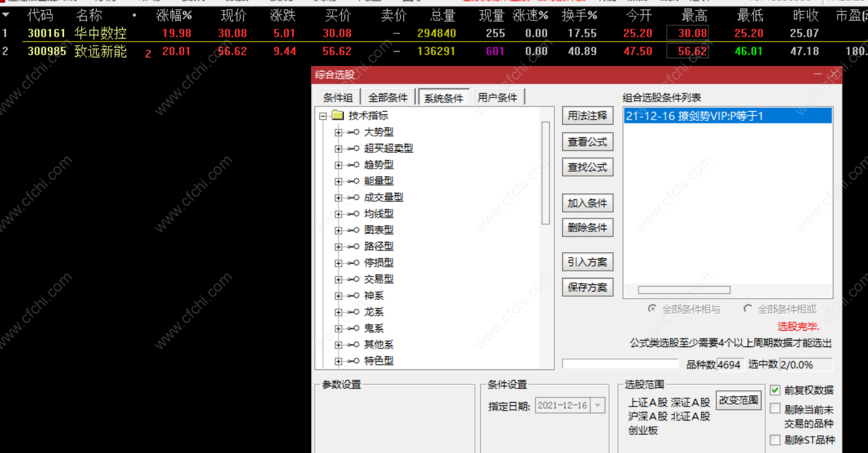The image size is (868, 453).
Task: Select the 鬼系 indicator node icon
Action: coord(354,329)
